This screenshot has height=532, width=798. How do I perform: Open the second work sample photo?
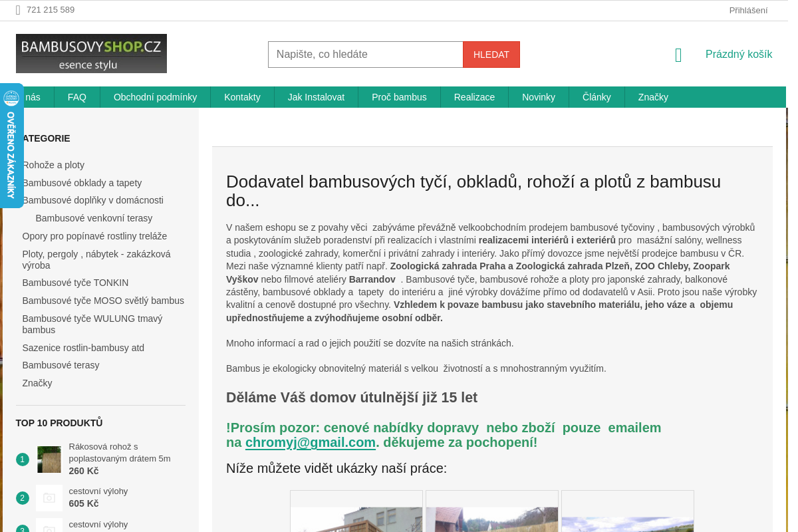pos(492,511)
